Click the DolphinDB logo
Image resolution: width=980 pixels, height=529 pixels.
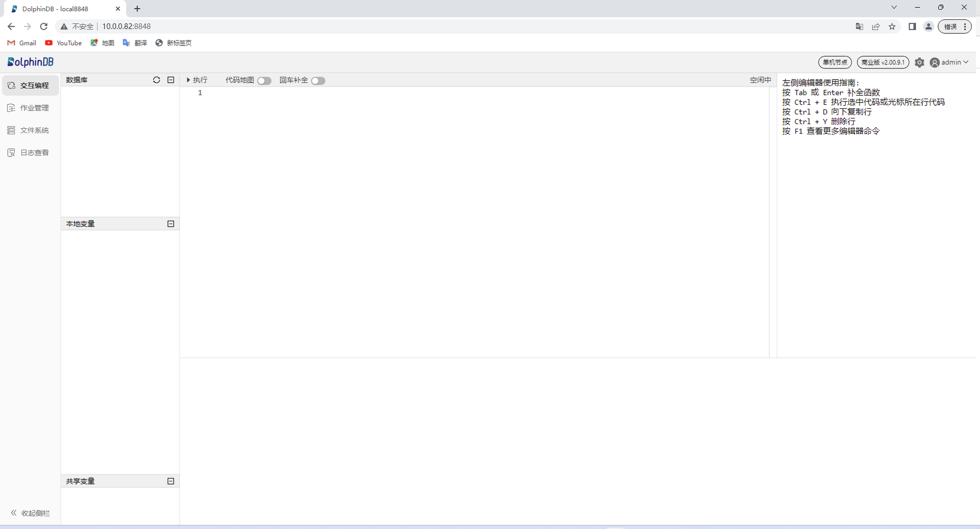30,62
